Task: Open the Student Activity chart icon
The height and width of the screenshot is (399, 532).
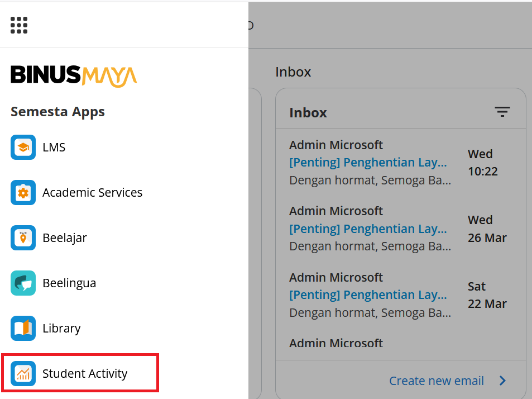Action: point(23,373)
